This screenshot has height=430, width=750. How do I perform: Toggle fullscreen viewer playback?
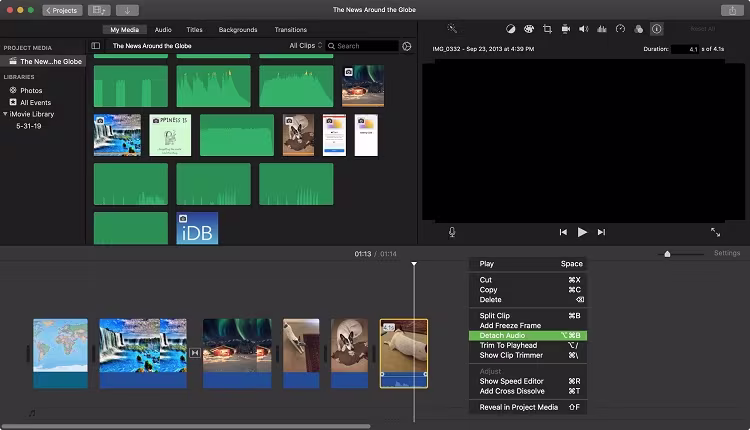coord(715,232)
